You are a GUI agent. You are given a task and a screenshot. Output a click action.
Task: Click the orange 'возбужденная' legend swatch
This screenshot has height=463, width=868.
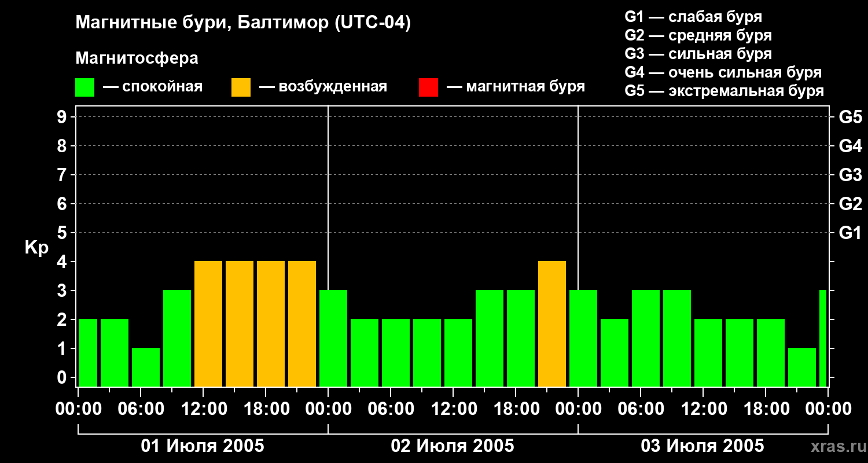pos(241,87)
